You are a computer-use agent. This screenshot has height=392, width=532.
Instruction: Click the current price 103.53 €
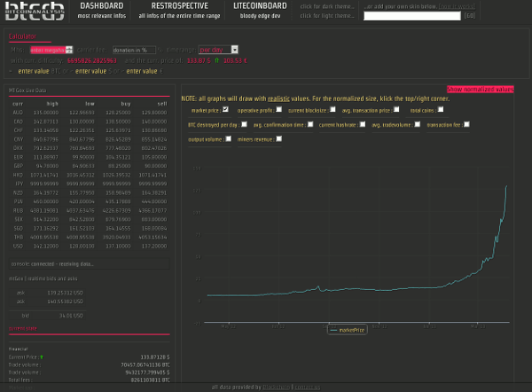pyautogui.click(x=235, y=61)
